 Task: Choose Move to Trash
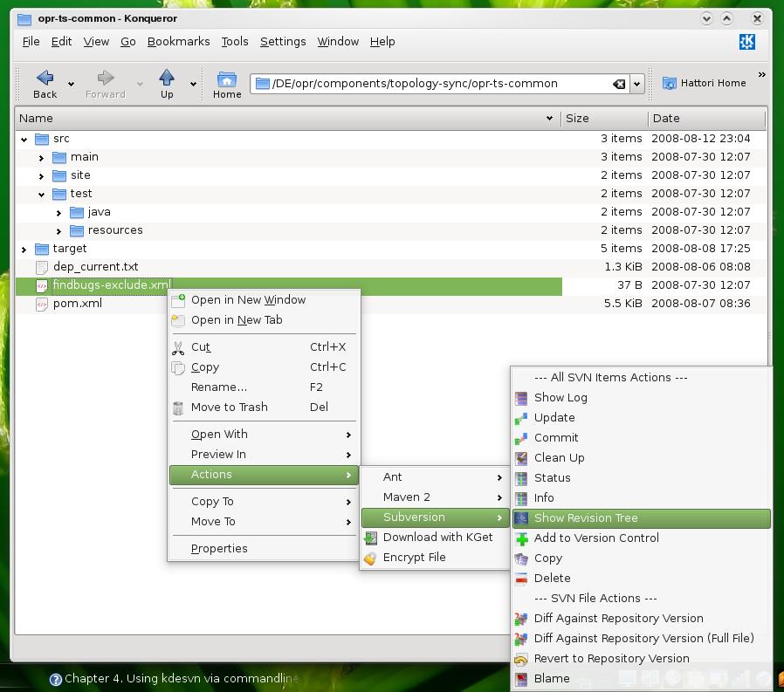click(x=264, y=408)
